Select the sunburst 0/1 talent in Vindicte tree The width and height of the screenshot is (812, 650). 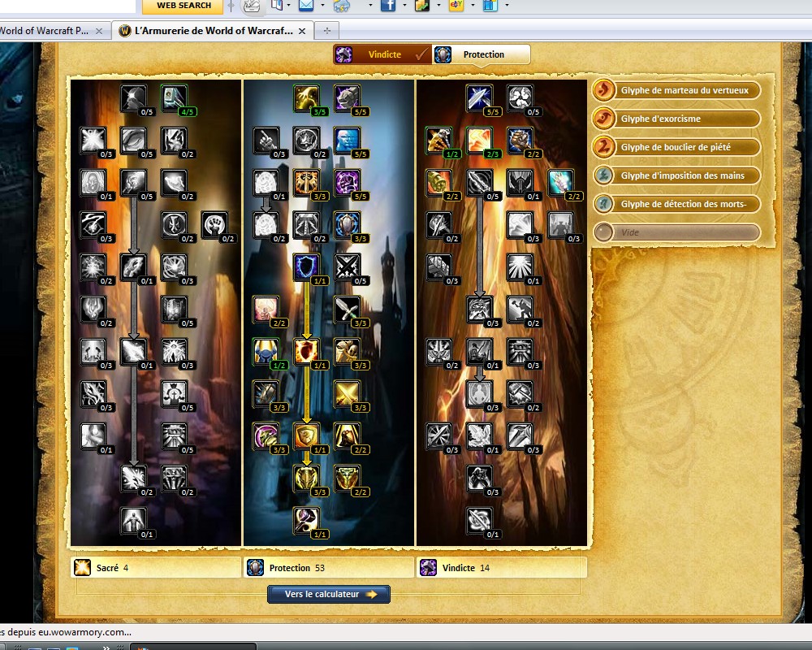[x=520, y=267]
